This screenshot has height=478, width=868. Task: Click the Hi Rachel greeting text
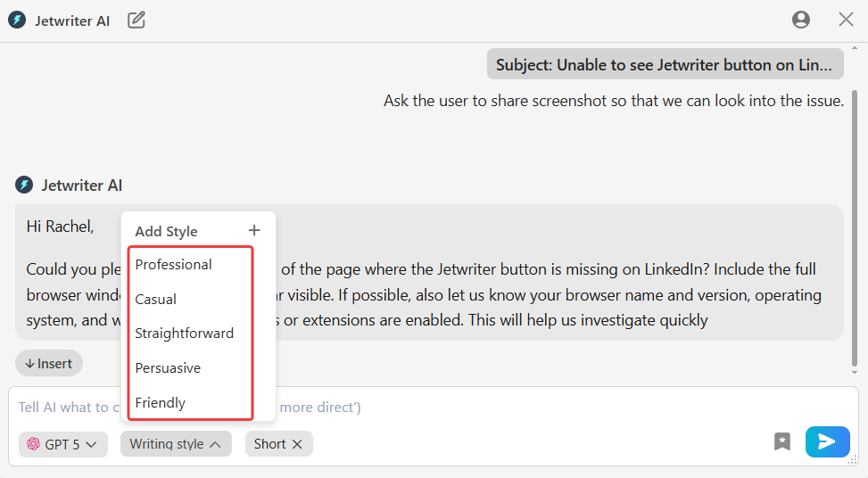[x=60, y=227]
